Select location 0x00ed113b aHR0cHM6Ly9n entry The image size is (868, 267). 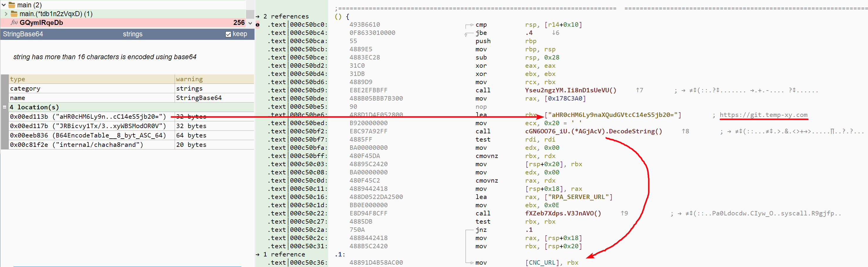(x=88, y=117)
